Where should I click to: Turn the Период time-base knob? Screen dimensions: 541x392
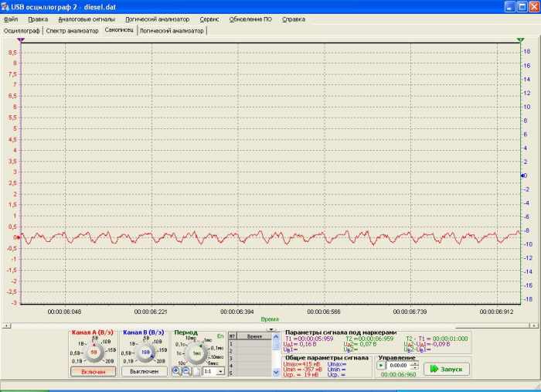(196, 353)
